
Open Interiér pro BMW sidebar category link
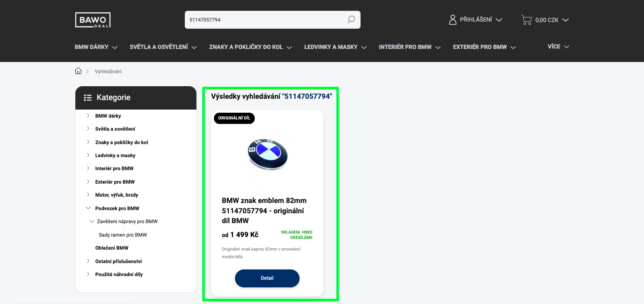[114, 168]
